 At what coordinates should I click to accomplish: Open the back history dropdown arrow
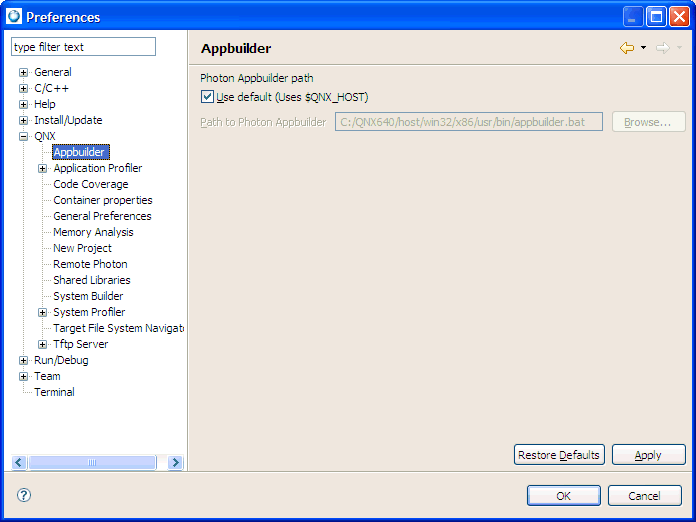tap(643, 48)
